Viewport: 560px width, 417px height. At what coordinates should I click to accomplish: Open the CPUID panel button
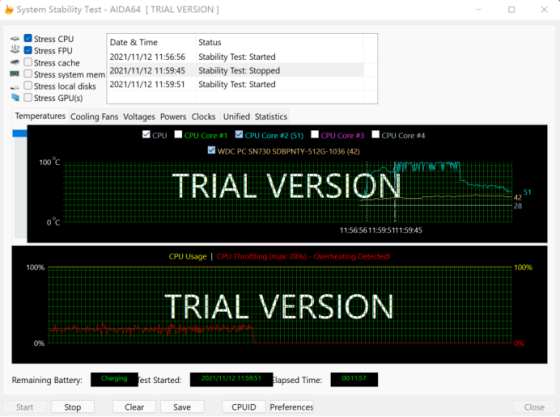(244, 407)
